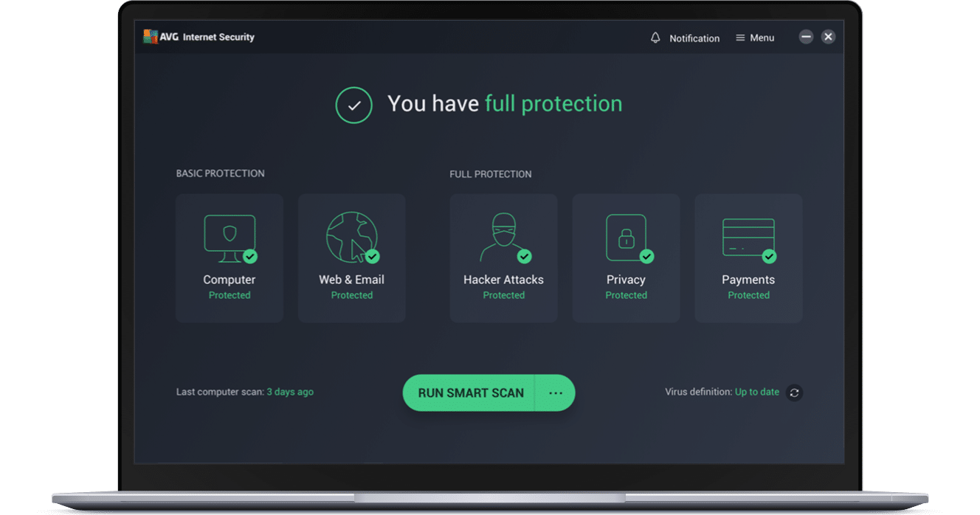Close the AVG Internet Security window

pyautogui.click(x=828, y=37)
